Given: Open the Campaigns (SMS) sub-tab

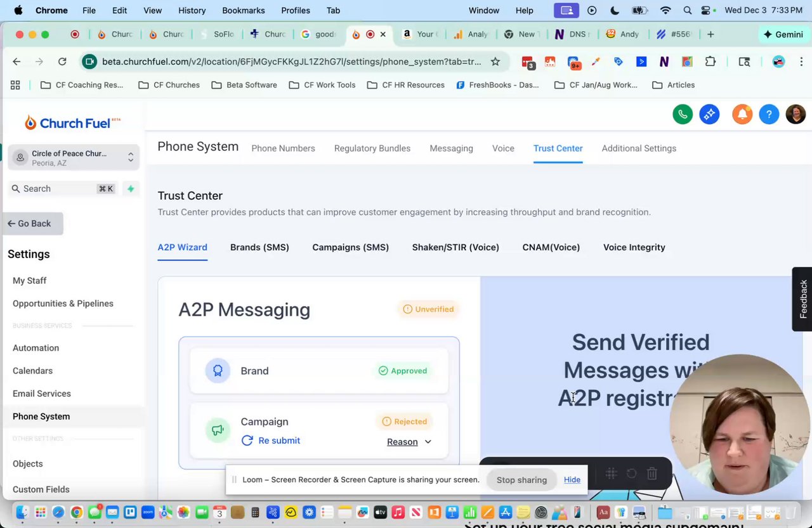Looking at the screenshot, I should click(350, 247).
